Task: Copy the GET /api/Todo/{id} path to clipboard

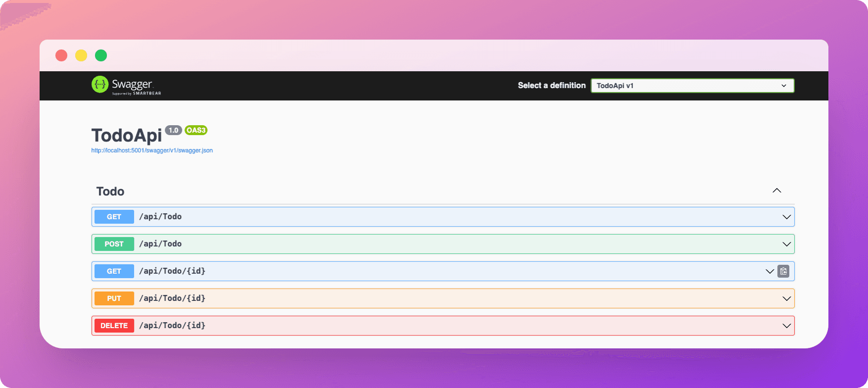Action: pos(783,271)
